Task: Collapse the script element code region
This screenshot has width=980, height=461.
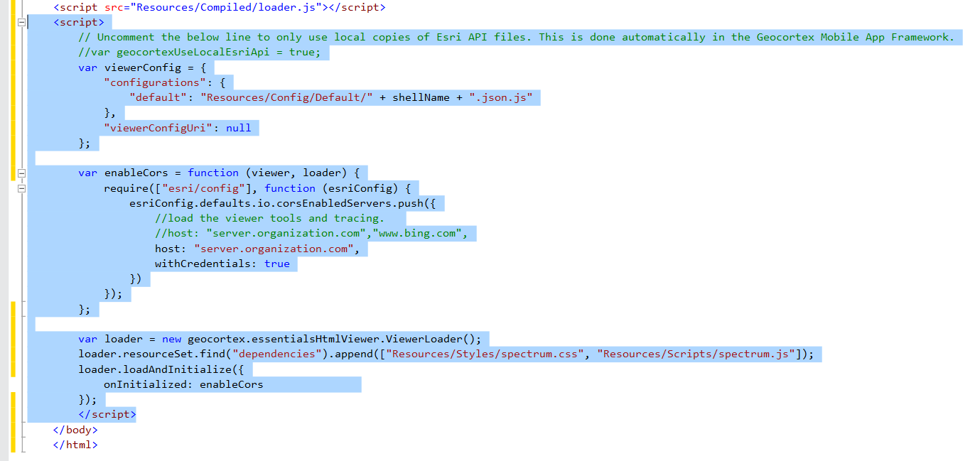Action: pos(22,22)
